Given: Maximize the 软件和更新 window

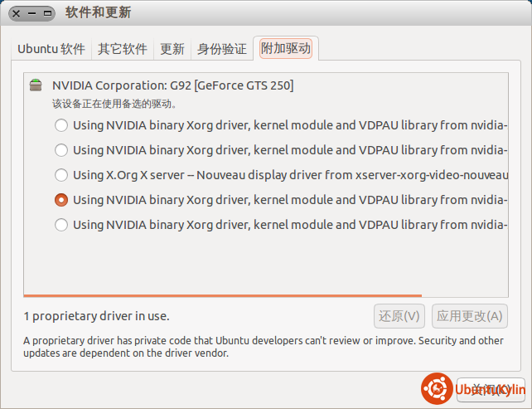Looking at the screenshot, I should tap(46, 13).
